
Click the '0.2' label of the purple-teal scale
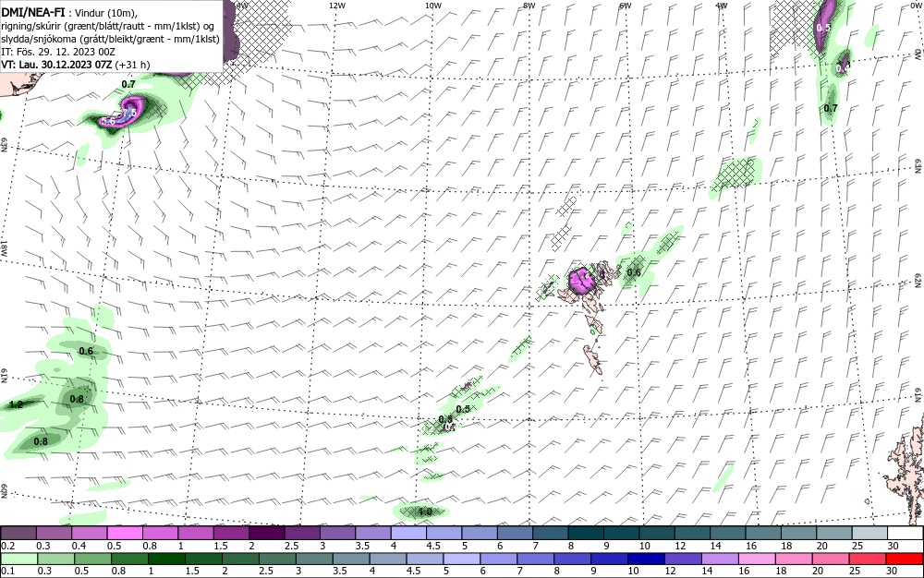click(8, 546)
